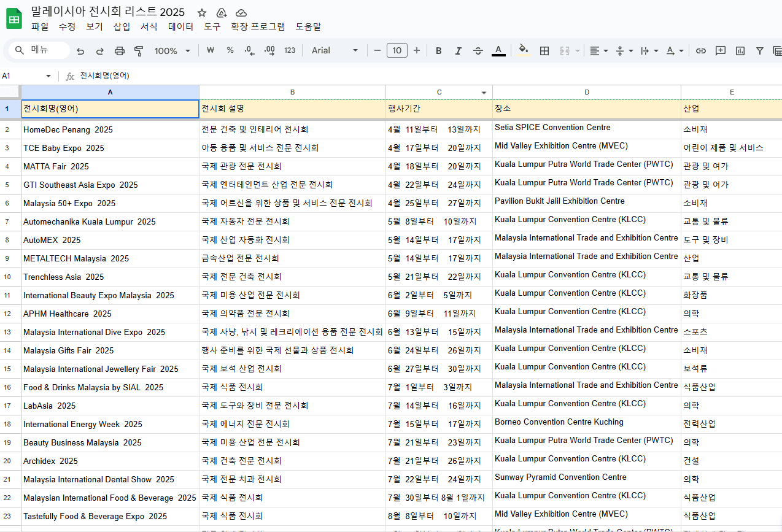This screenshot has height=532, width=782.
Task: Open the Google Sheets home icon
Action: [14, 18]
